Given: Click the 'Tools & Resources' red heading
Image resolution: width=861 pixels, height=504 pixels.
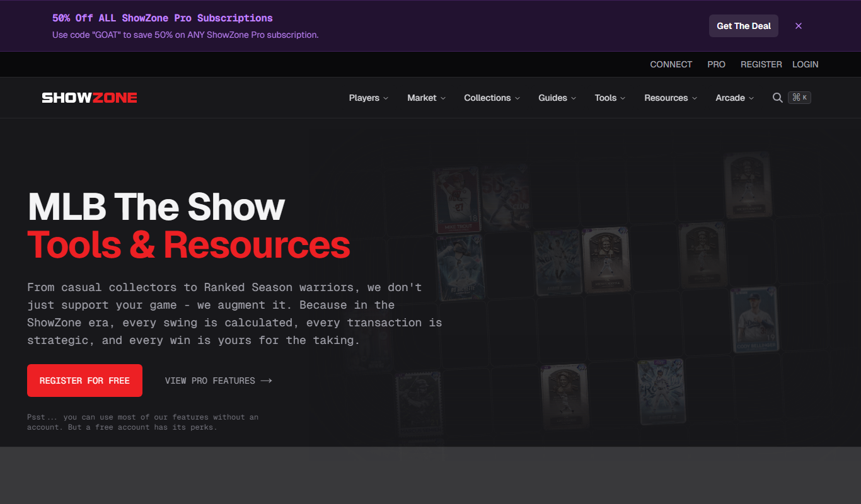Looking at the screenshot, I should click(x=188, y=244).
